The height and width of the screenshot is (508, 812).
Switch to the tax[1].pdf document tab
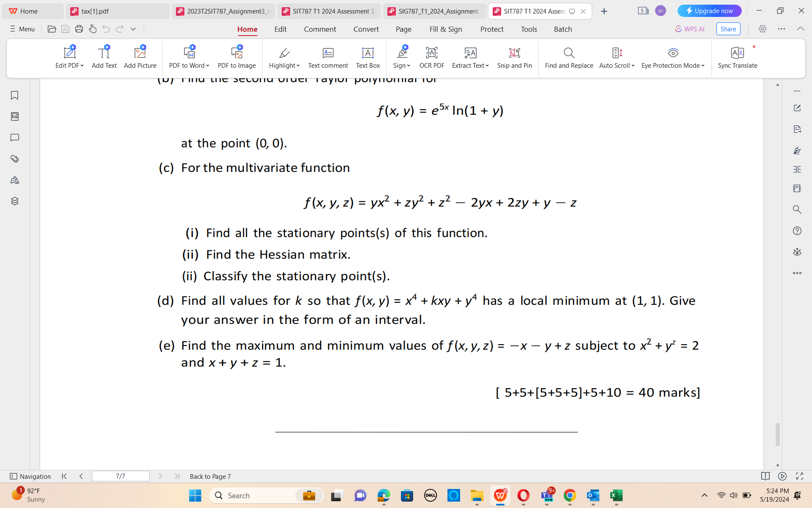(x=117, y=11)
